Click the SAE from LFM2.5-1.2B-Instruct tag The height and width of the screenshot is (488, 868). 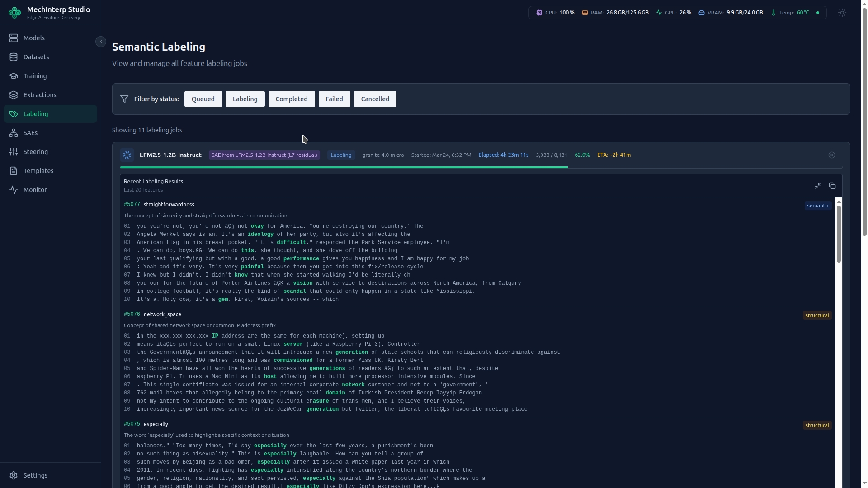point(264,155)
